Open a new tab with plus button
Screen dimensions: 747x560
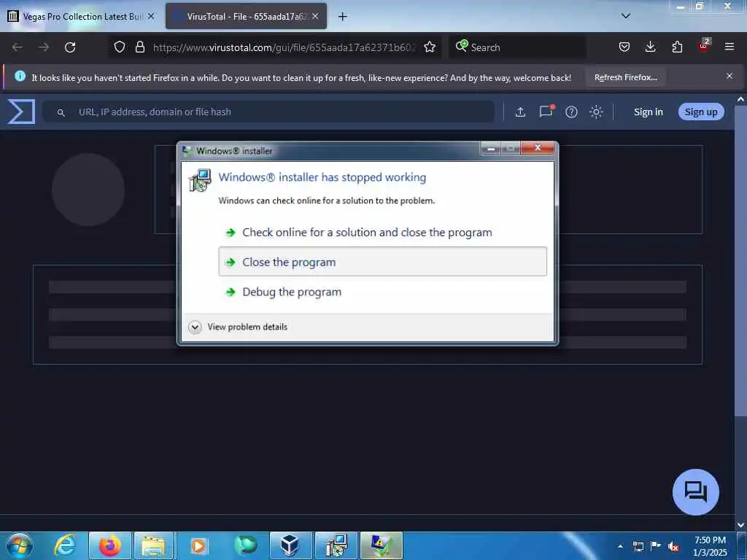343,17
